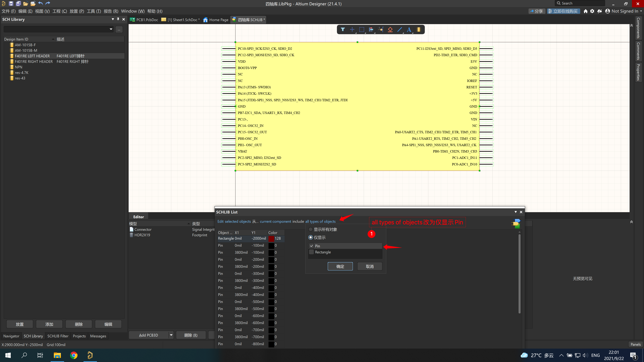Screen dimensions: 644x362
Task: Select the Place Pin tool
Action: pos(381,29)
